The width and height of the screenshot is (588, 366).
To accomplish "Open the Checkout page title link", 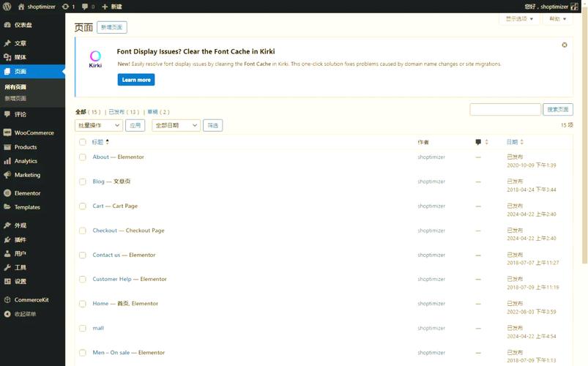I will (128, 231).
